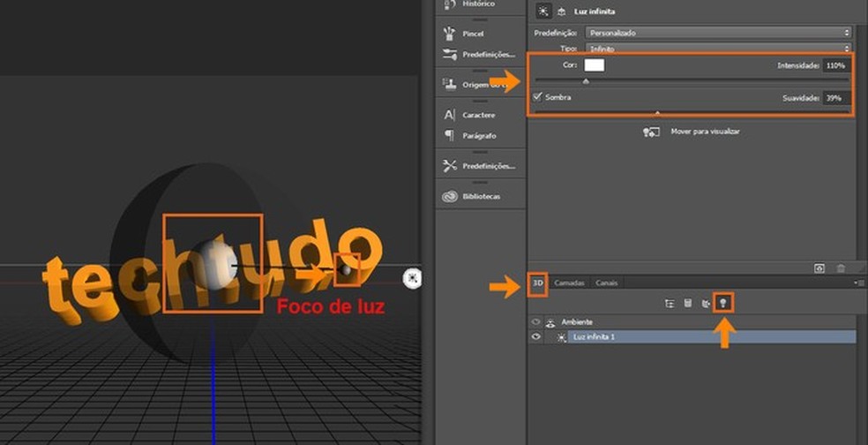Screen dimensions: 868x445
Task: Click the Suavidade 39% field
Action: tap(836, 98)
